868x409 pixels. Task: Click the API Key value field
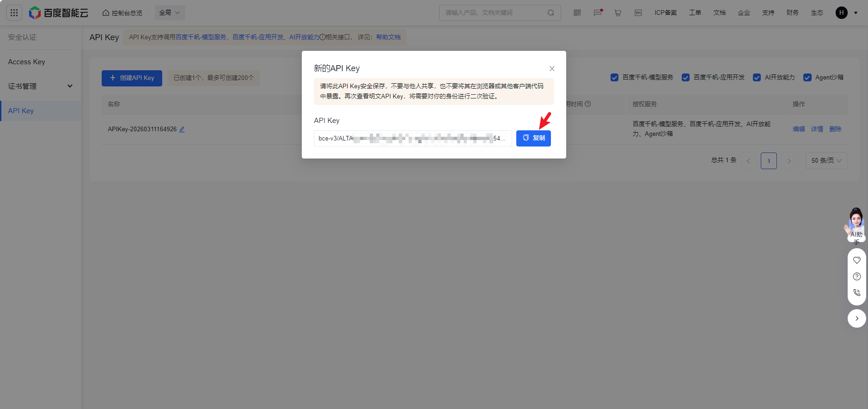(x=413, y=138)
